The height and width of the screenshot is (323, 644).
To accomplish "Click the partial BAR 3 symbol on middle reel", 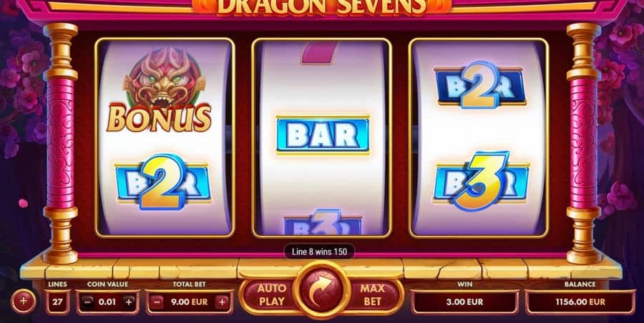I will [323, 223].
